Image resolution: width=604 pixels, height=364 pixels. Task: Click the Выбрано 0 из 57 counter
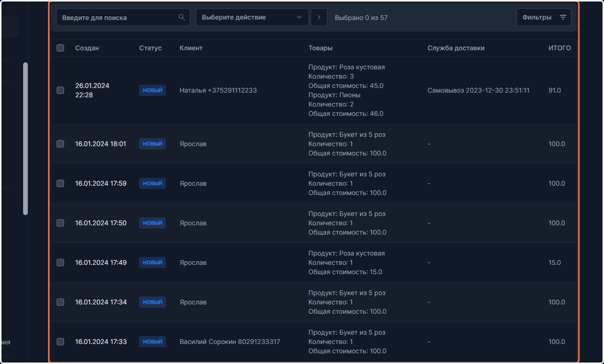pyautogui.click(x=361, y=18)
